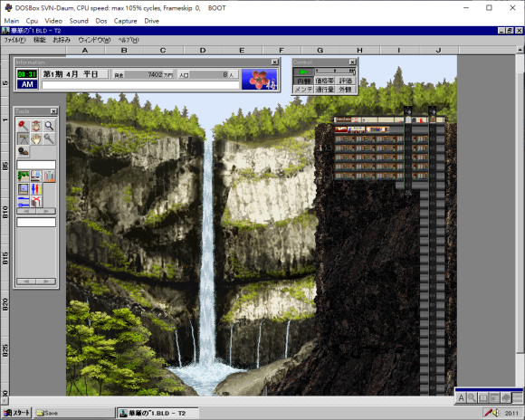
Task: Click the IME dictionary book icon
Action: 506,398
